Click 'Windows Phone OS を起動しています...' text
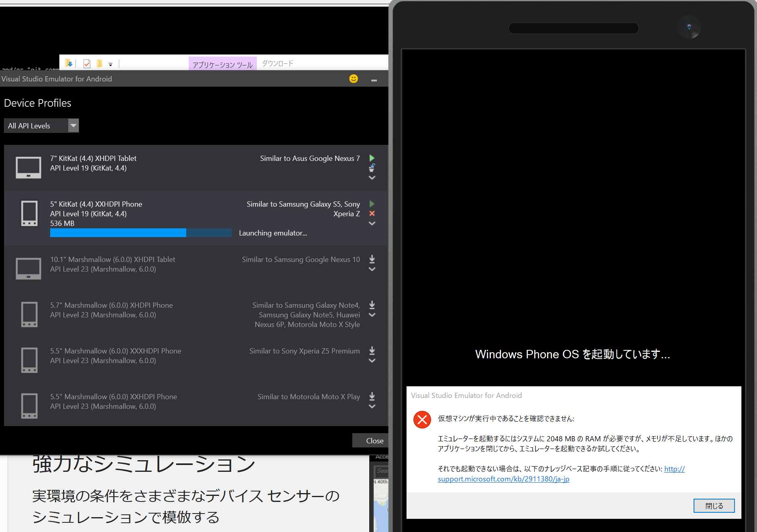 coord(573,354)
